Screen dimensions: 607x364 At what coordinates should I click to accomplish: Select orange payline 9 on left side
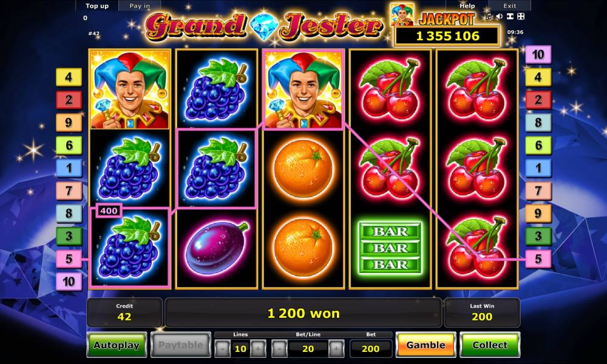69,122
